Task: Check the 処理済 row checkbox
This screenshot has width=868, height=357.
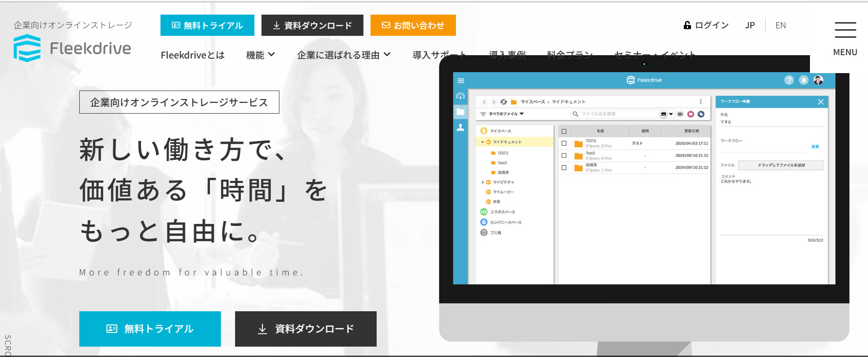Action: click(564, 167)
